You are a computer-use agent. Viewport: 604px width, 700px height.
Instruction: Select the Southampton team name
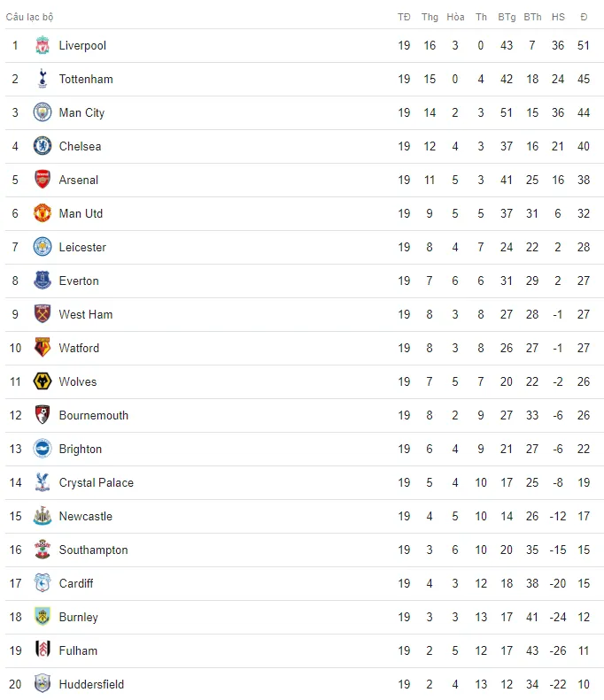click(93, 550)
